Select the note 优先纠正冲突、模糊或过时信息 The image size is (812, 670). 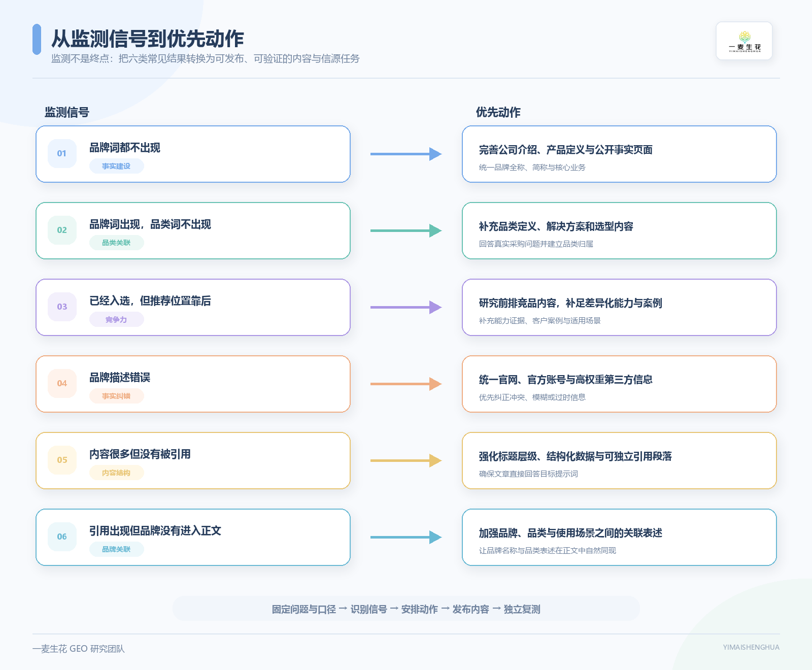532,397
